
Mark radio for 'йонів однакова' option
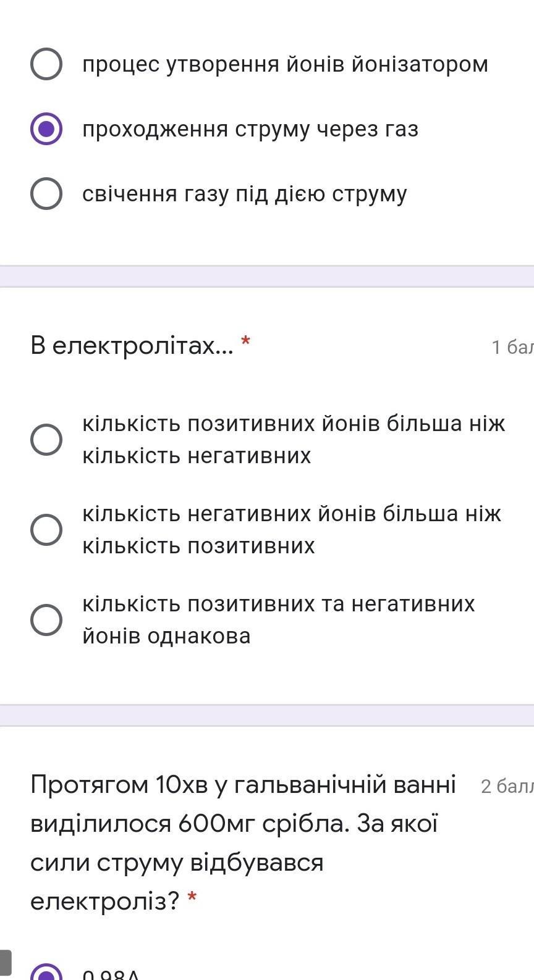point(46,620)
